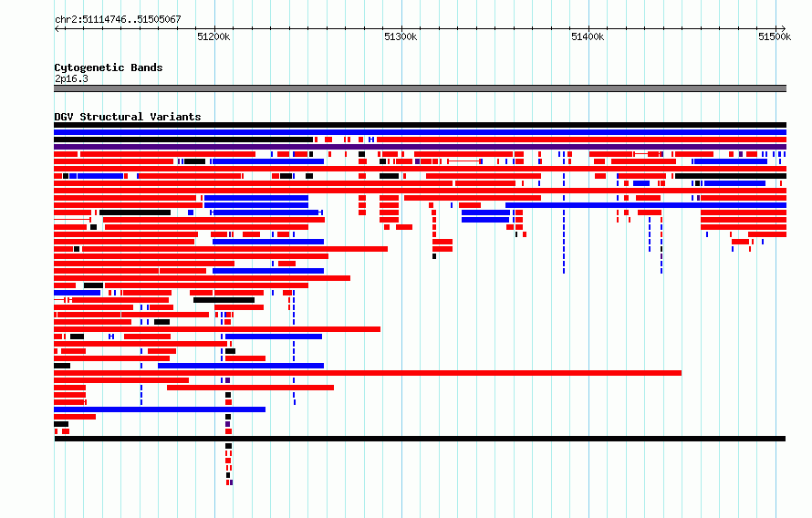
Task: Click the right arrowhead of the ruler
Action: pos(784,28)
